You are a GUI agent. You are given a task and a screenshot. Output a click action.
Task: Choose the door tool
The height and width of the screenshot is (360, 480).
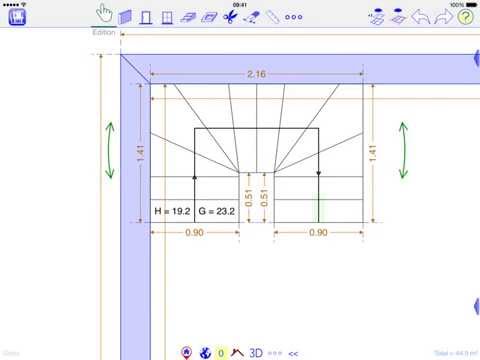[x=145, y=17]
